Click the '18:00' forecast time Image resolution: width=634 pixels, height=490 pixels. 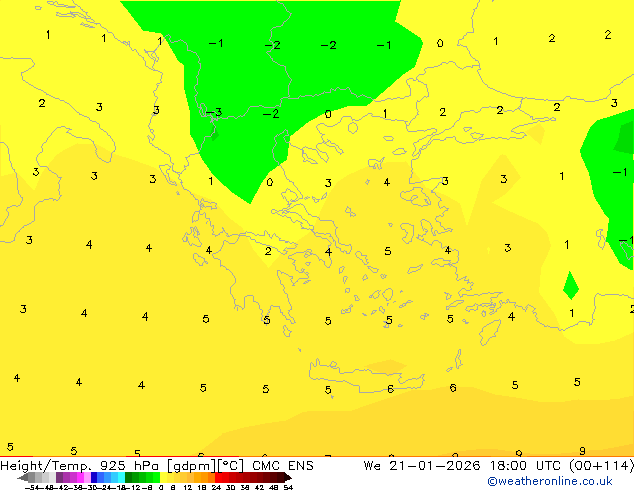pyautogui.click(x=508, y=466)
